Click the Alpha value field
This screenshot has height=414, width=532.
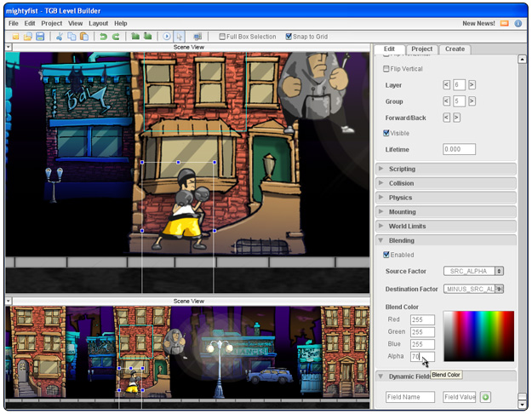pyautogui.click(x=422, y=356)
